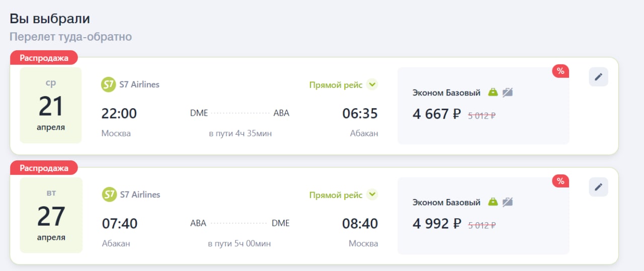
Task: Expand direct flight details for 07:40 departure
Action: click(372, 195)
